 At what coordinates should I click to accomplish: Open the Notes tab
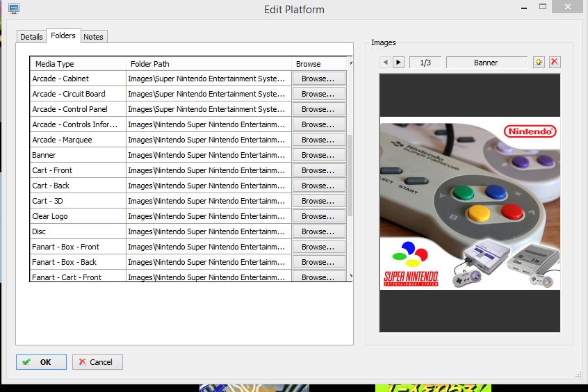point(93,37)
